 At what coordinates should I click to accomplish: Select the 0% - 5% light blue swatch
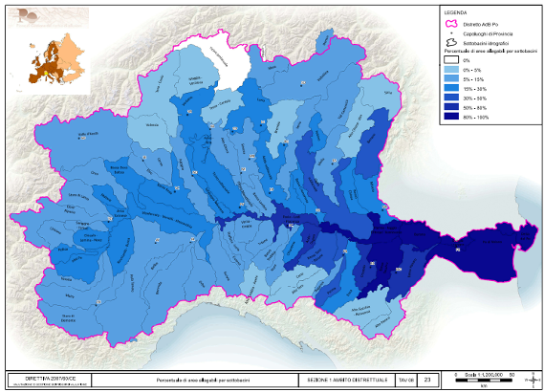tap(451, 70)
